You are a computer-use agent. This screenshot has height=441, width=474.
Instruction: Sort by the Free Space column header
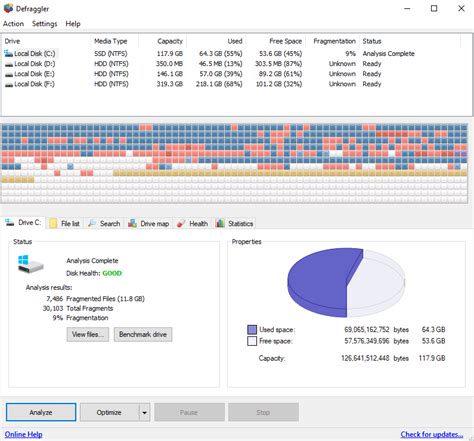276,41
